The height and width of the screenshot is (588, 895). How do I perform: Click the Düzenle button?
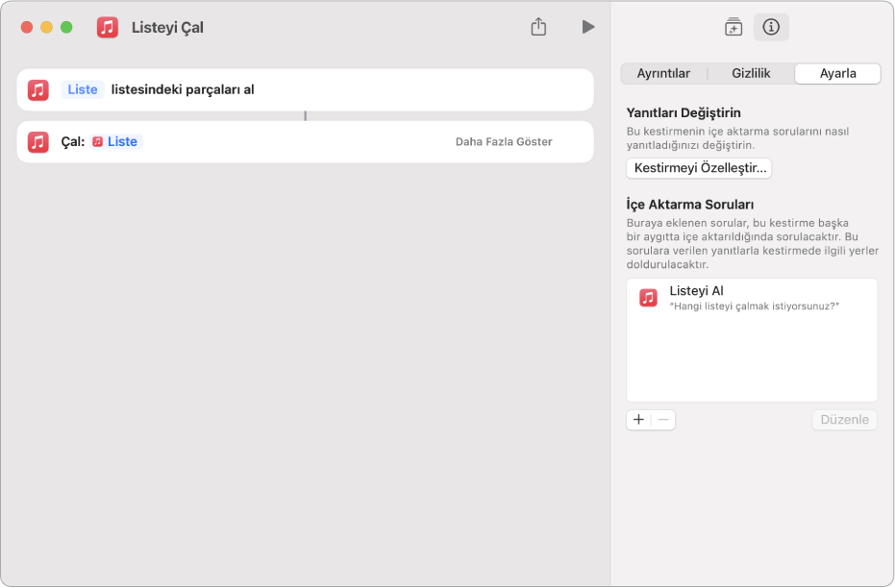click(844, 420)
